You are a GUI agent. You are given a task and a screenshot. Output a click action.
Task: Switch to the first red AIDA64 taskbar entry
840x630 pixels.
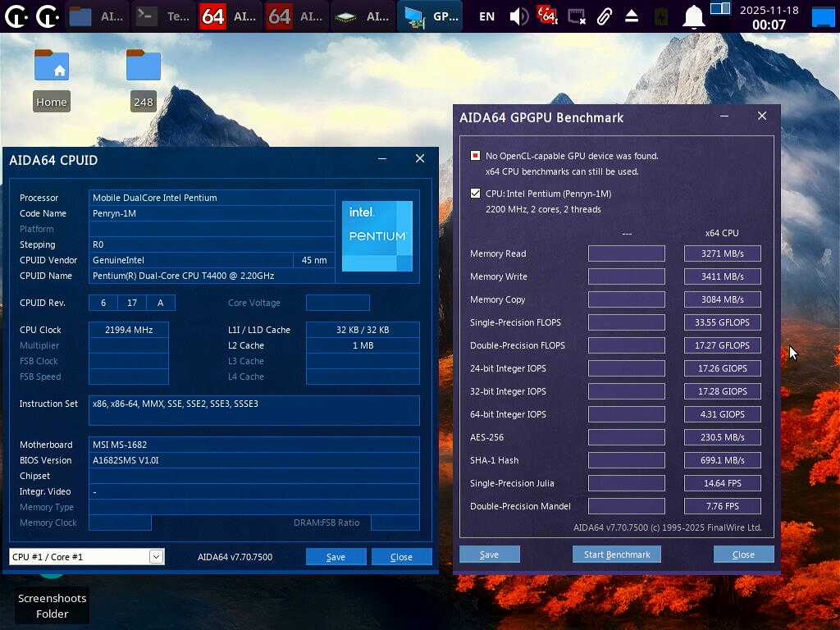tap(230, 16)
